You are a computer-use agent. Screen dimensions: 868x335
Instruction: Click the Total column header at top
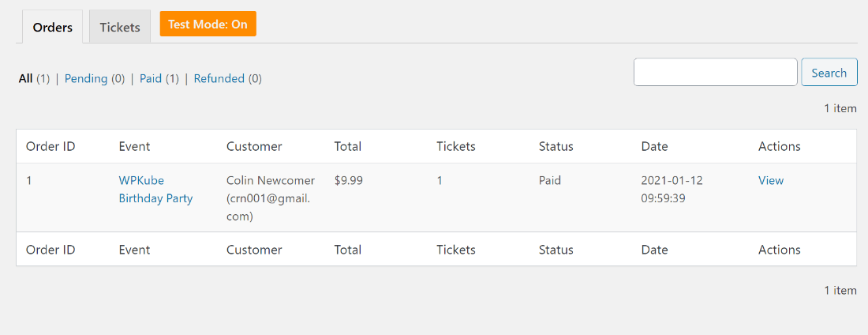click(x=348, y=146)
